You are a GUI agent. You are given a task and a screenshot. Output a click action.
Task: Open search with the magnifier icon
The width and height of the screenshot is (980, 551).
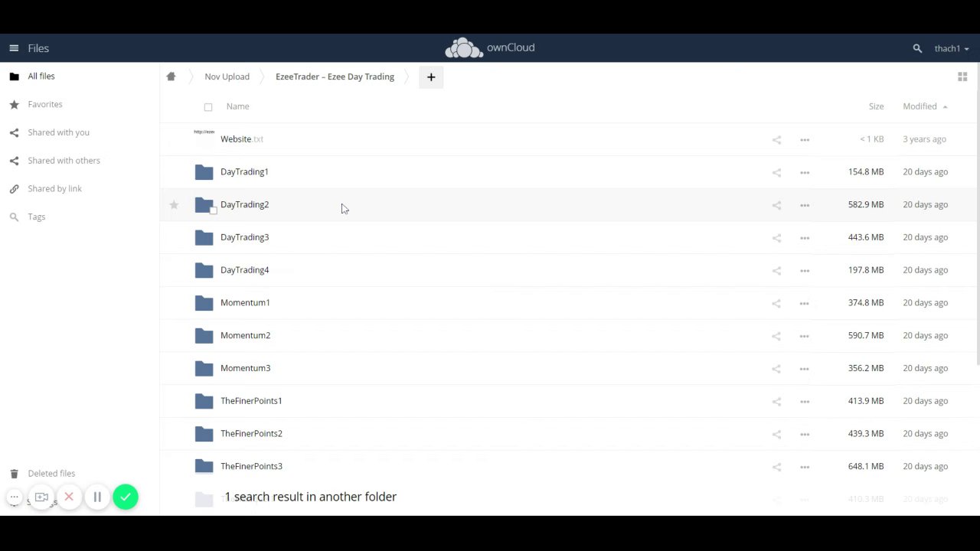click(917, 48)
